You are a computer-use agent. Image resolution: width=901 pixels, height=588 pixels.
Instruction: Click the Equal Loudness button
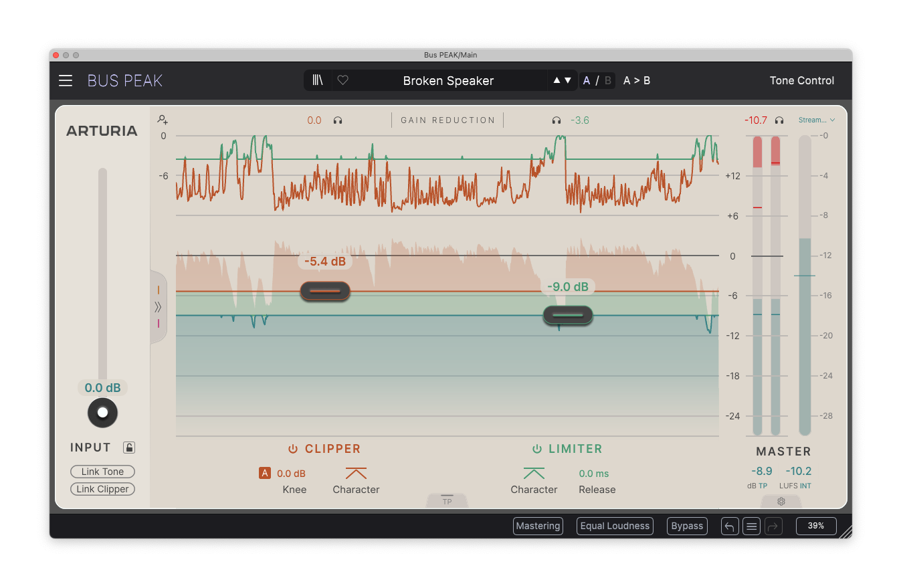click(614, 526)
